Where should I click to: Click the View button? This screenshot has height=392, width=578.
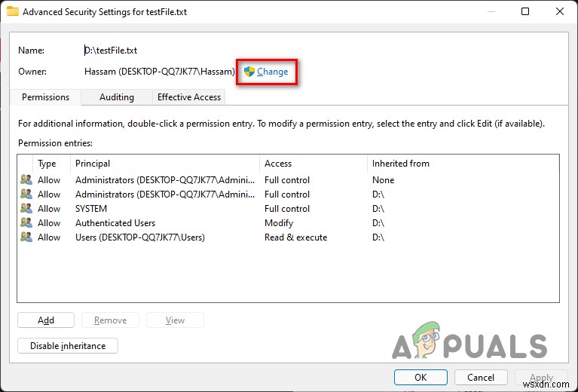175,320
